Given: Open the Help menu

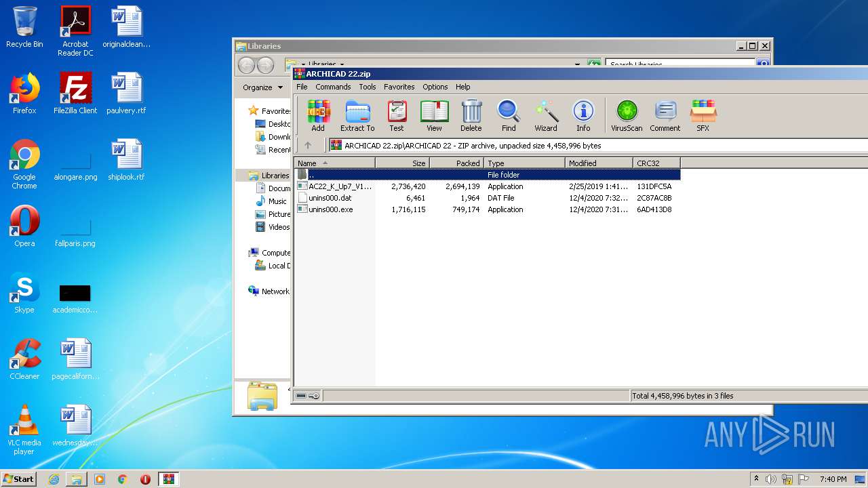Looking at the screenshot, I should coord(463,87).
